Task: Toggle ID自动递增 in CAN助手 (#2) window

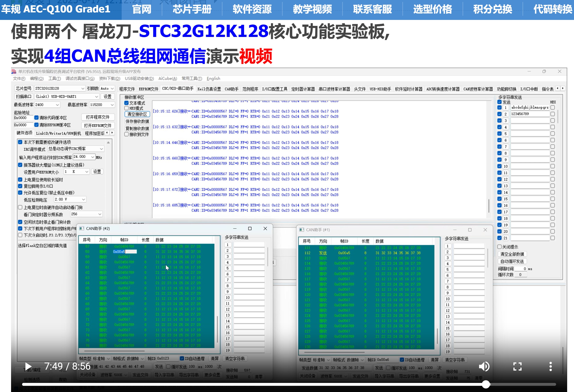Action: tap(182, 358)
